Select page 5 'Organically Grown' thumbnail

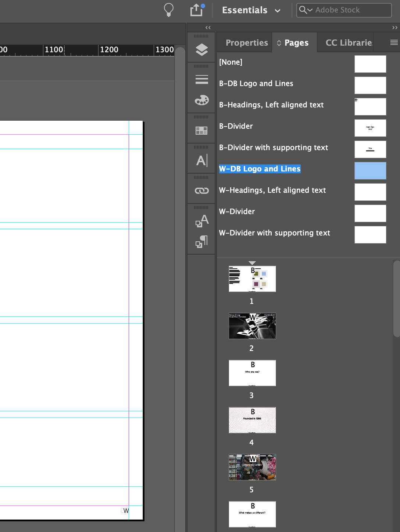click(252, 467)
